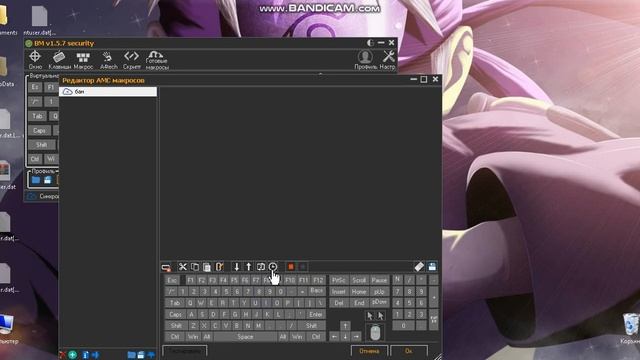Click the Space key on editor keyboard

pos(245,337)
